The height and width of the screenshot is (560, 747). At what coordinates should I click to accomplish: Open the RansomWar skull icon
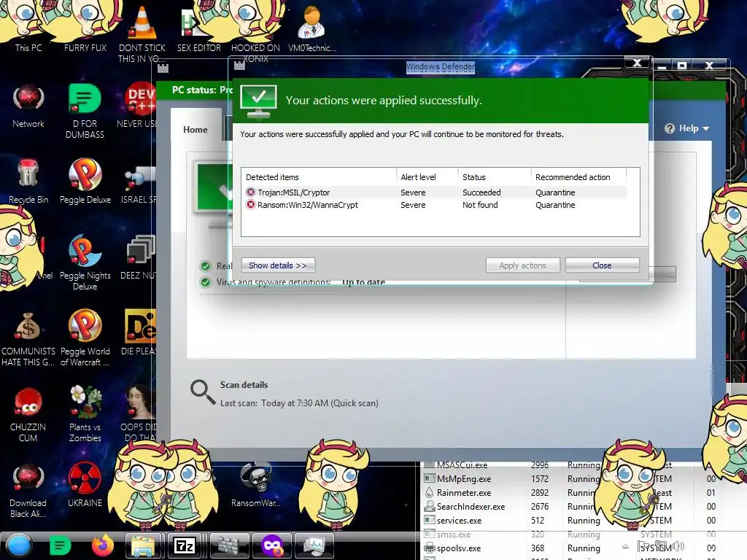(x=256, y=485)
